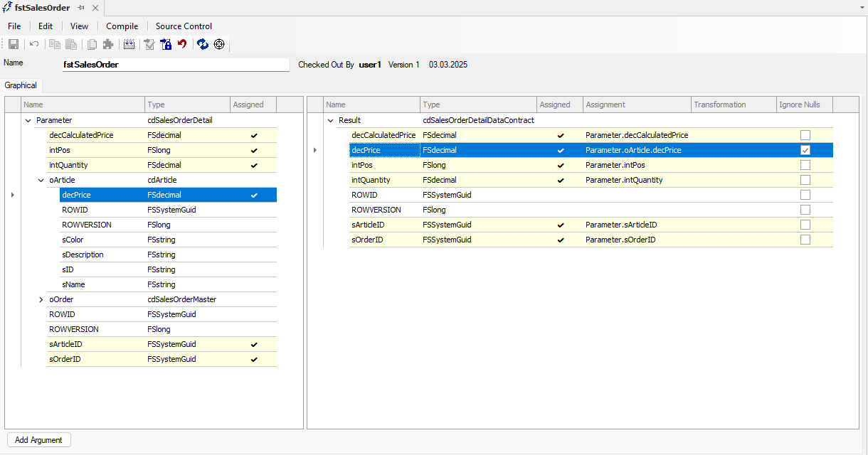Select the sName row
The width and height of the screenshot is (868, 455).
168,284
